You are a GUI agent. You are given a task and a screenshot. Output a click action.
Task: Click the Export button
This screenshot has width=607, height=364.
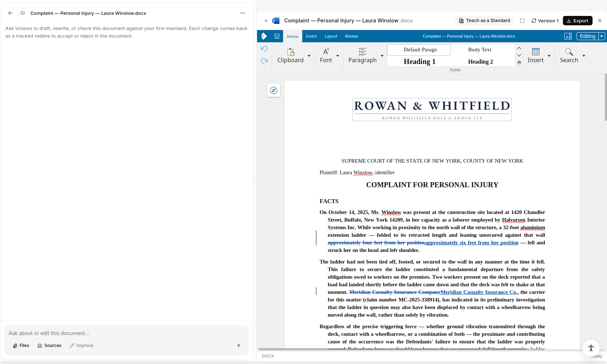pyautogui.click(x=578, y=21)
